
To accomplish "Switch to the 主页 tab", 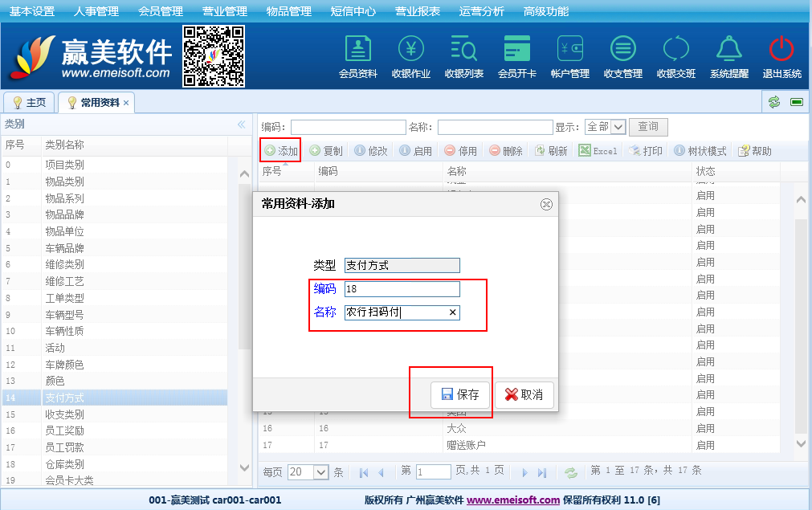I will click(29, 103).
